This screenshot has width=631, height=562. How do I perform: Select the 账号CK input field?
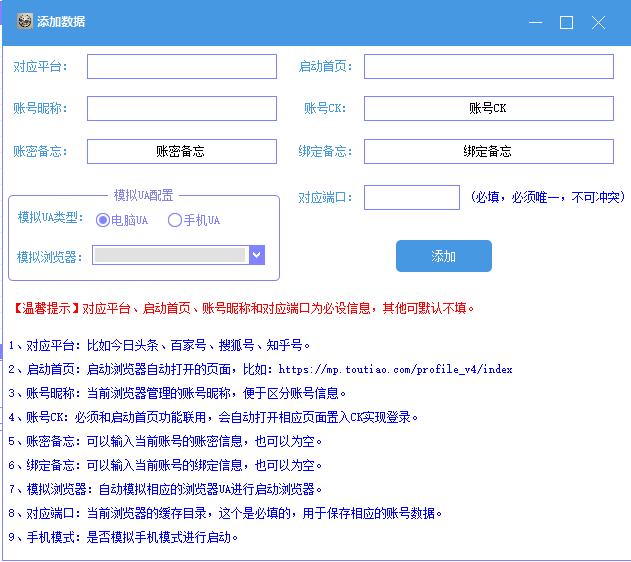point(489,108)
